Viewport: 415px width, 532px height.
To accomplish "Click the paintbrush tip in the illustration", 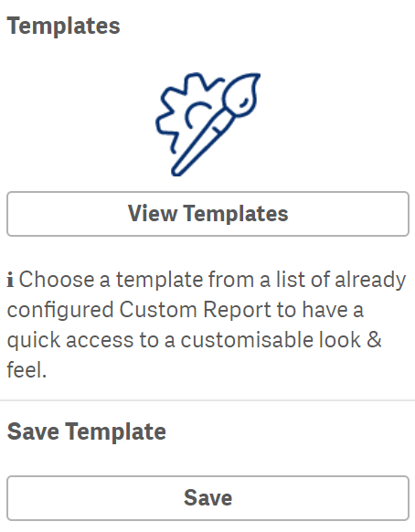I will (241, 93).
